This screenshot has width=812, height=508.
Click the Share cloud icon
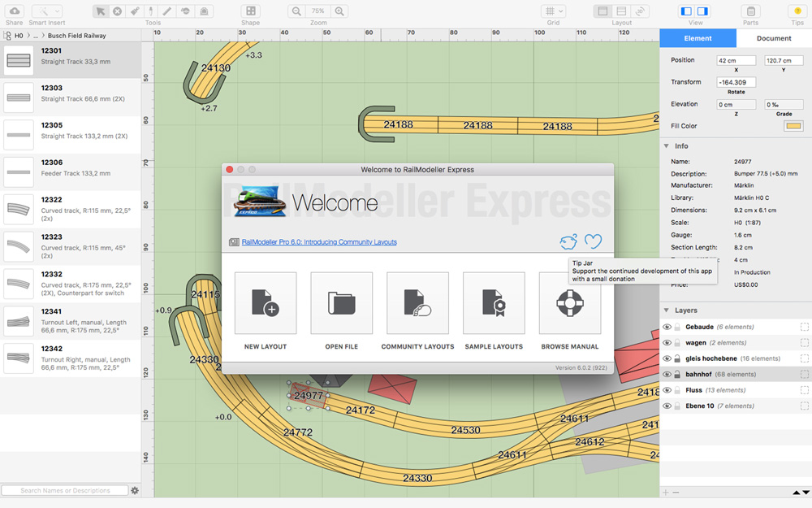(14, 10)
